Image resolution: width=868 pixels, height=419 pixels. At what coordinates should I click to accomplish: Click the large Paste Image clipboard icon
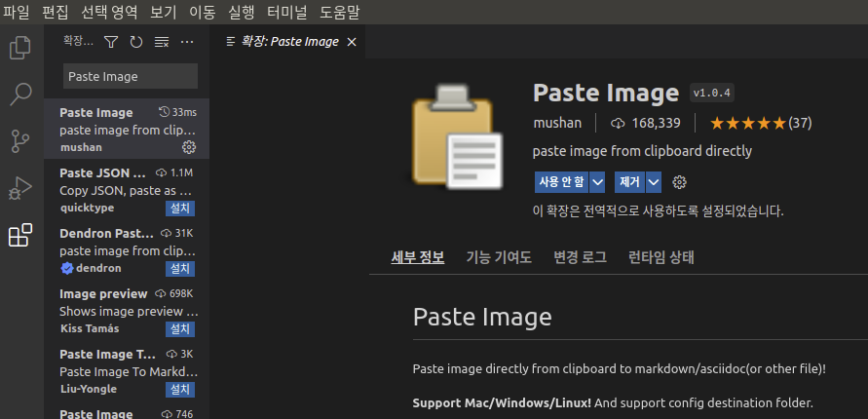[x=457, y=135]
